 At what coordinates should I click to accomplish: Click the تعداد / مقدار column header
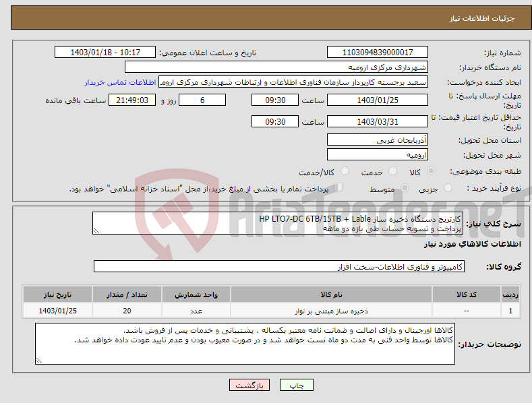point(127,294)
